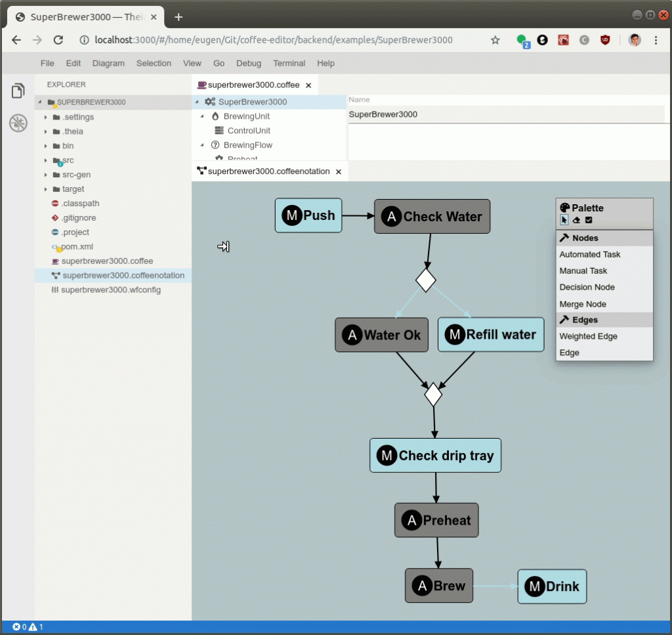Select Decision Node in the palette
Screen dimensions: 672x635
[x=587, y=287]
